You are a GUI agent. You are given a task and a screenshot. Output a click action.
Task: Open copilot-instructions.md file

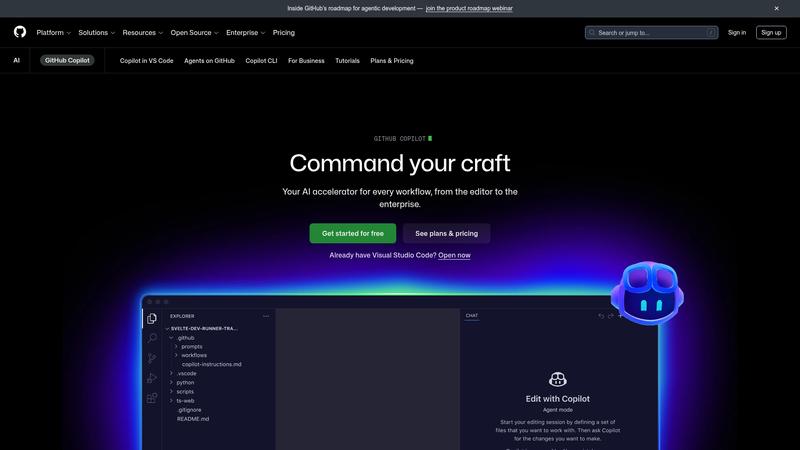(x=211, y=364)
